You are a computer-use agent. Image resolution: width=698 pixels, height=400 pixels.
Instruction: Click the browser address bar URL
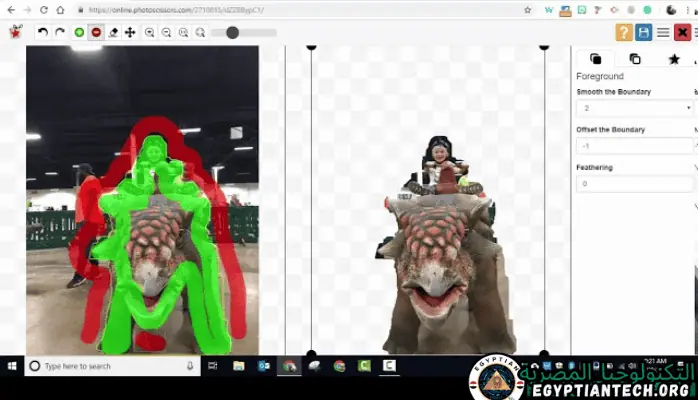click(200, 10)
